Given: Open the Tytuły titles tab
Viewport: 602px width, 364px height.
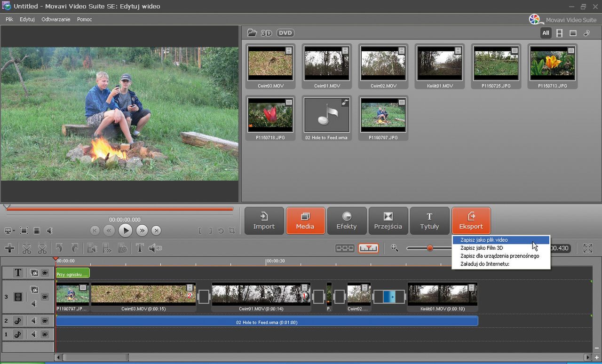Looking at the screenshot, I should [x=429, y=221].
